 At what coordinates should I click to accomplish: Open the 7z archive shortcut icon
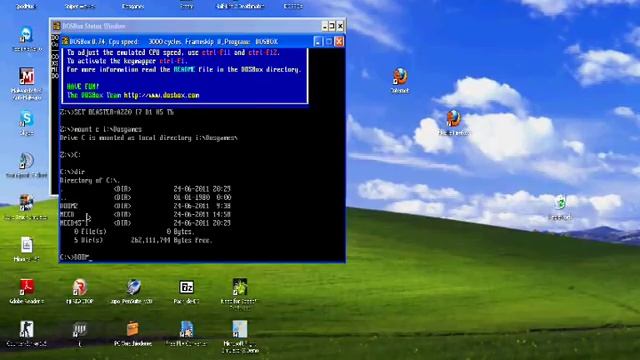click(187, 287)
